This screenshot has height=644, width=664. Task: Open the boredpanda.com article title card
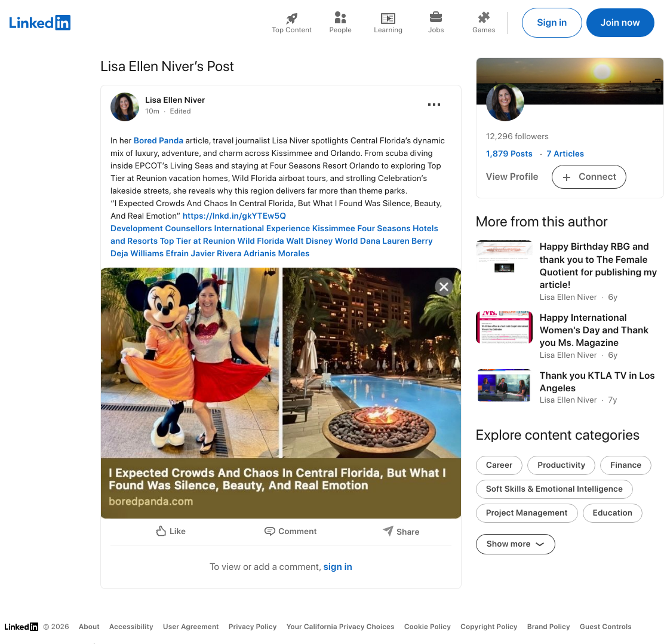(281, 488)
